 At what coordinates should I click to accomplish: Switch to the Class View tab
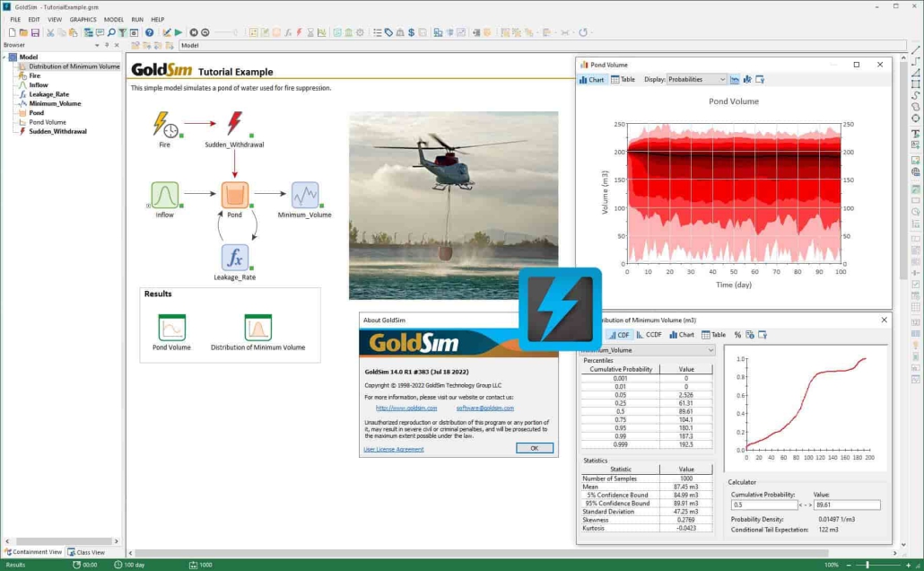[87, 551]
